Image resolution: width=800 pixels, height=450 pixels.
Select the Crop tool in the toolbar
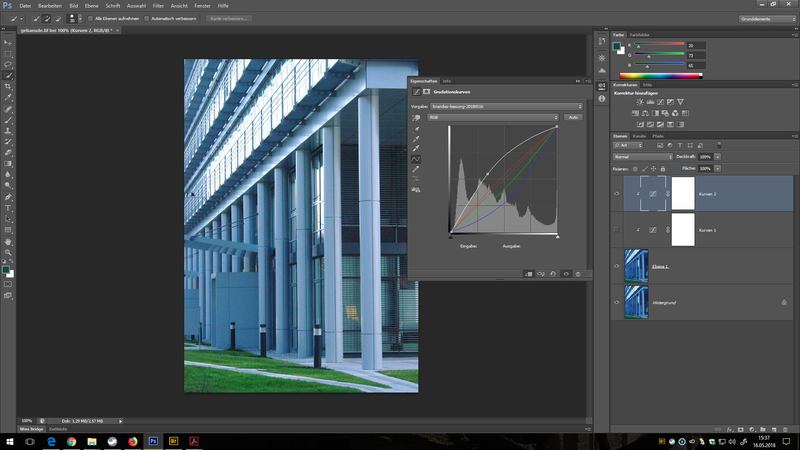click(9, 86)
